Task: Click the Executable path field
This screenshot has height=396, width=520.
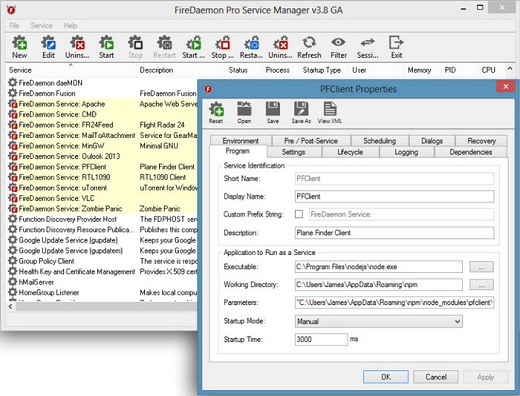Action: tap(379, 267)
